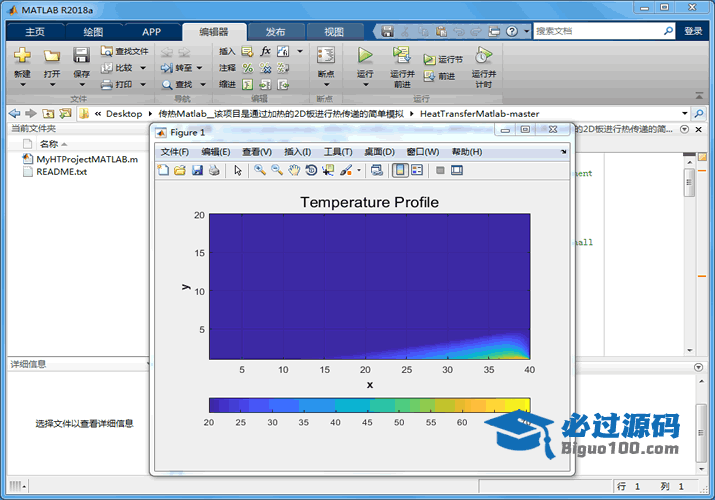Viewport: 715px width, 500px height.
Task: Toggle the Edit Plot arrow tool
Action: (238, 170)
